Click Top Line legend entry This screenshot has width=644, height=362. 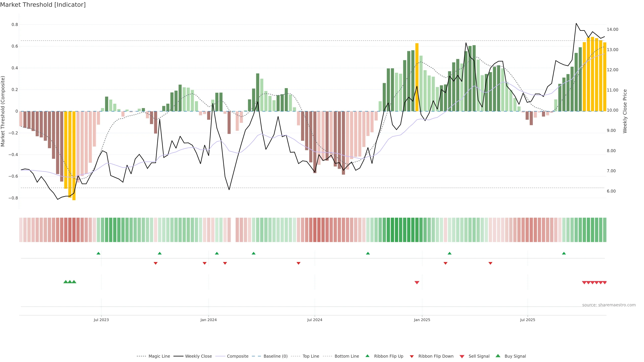coord(311,356)
